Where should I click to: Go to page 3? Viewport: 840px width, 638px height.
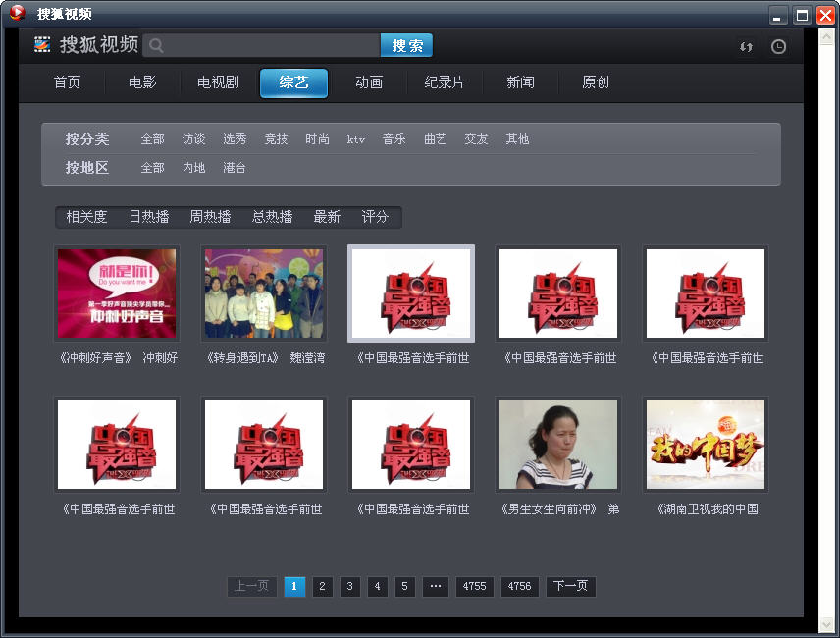coord(349,587)
